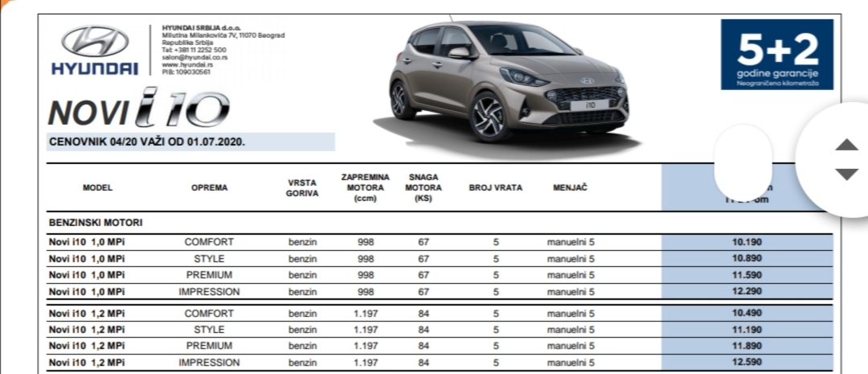Image resolution: width=868 pixels, height=374 pixels.
Task: Select the Republika Srbija line
Action: coord(187,42)
